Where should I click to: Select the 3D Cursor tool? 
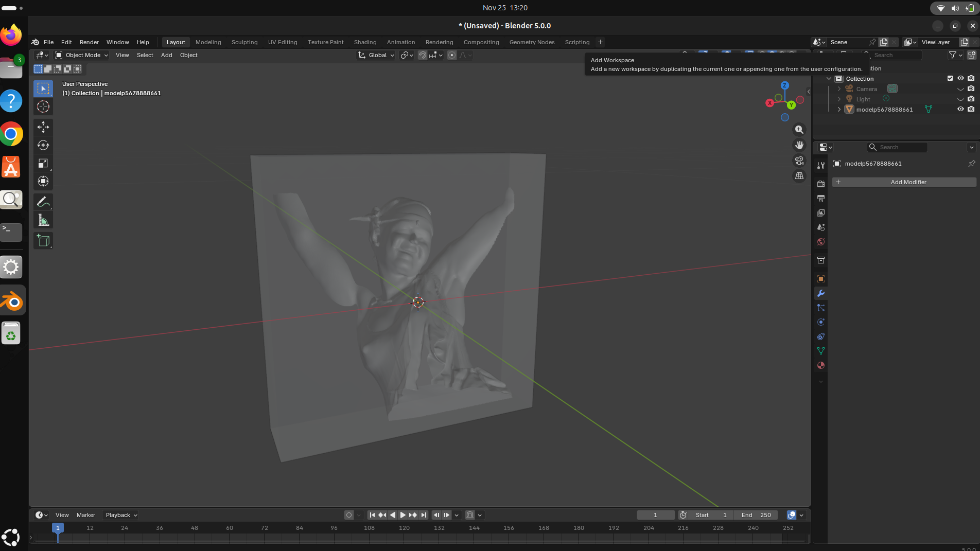(x=43, y=107)
